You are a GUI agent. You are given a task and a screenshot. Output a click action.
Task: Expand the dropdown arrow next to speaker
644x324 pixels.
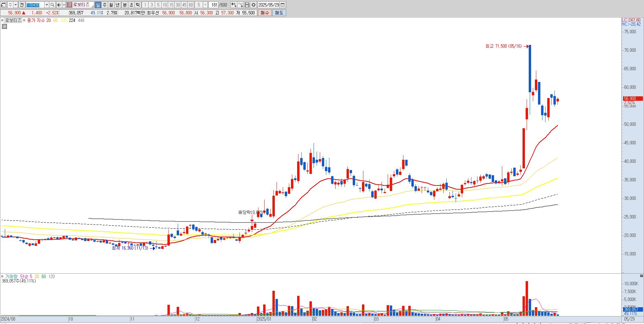(x=64, y=5)
